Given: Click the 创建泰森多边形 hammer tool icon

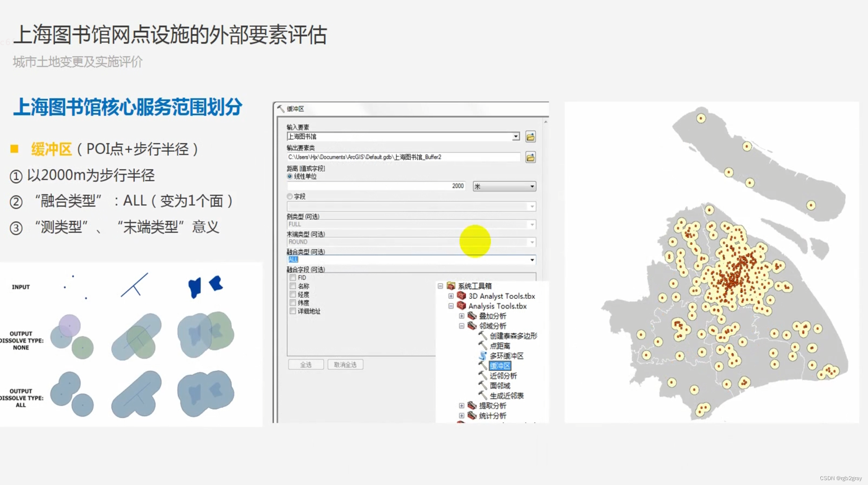Looking at the screenshot, I should click(x=482, y=336).
